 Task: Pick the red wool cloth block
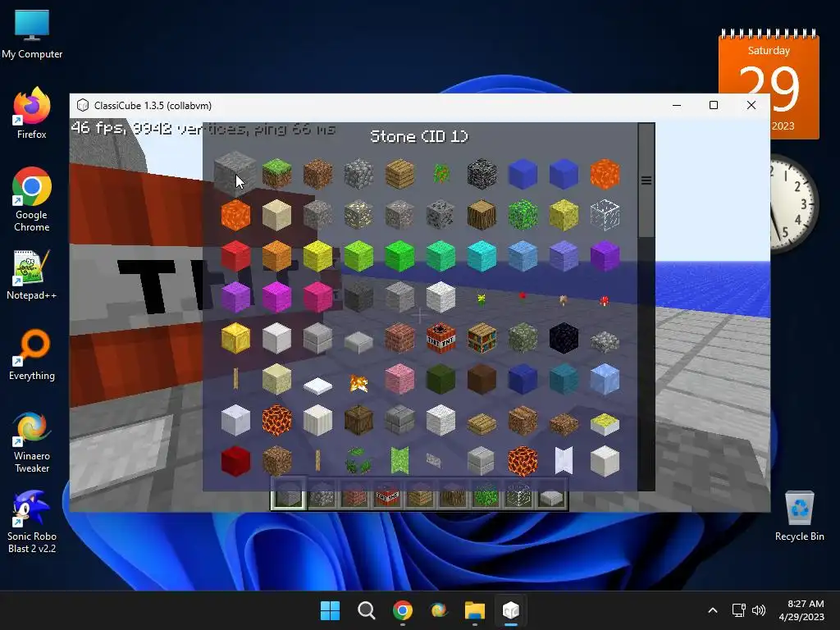(235, 256)
